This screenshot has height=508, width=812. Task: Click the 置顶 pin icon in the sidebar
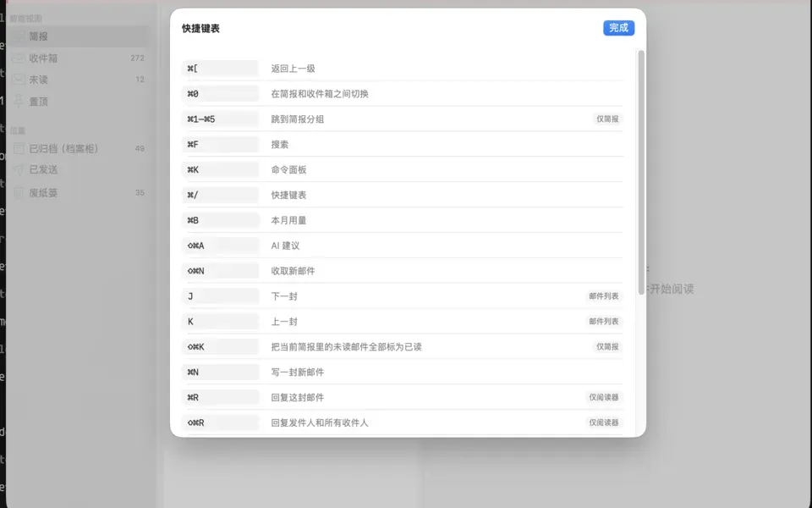click(19, 101)
